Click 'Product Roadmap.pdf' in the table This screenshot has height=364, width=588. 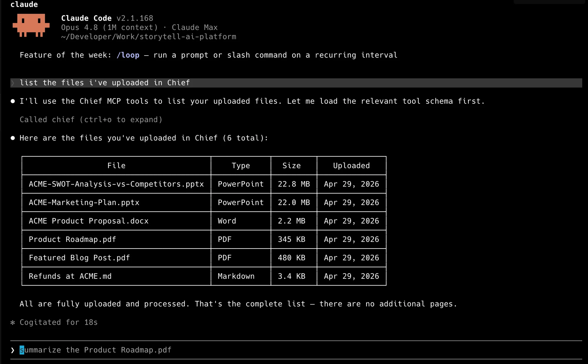73,239
